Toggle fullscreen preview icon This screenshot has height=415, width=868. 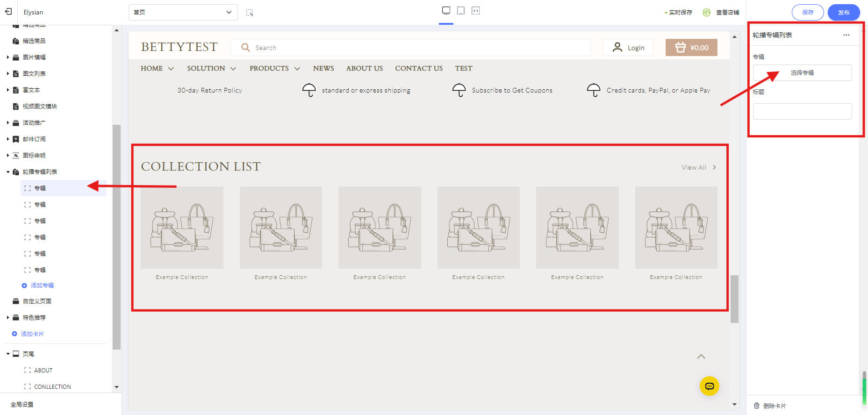point(475,11)
